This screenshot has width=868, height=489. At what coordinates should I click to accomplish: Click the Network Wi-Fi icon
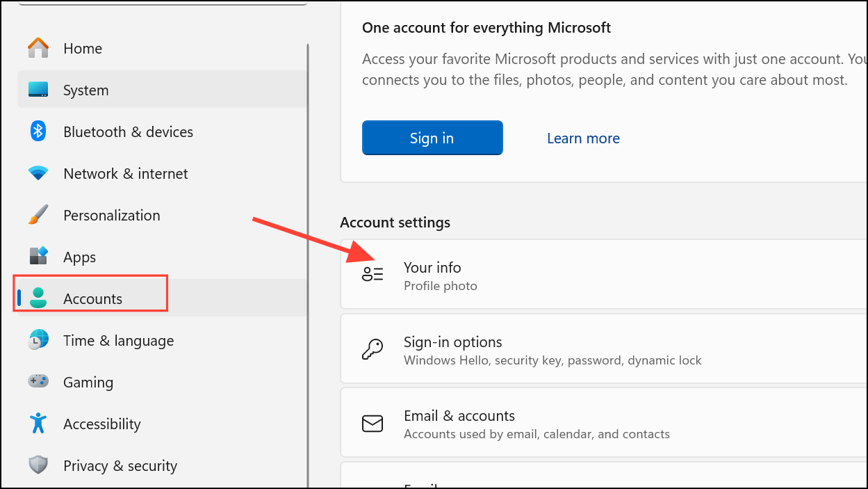pos(38,173)
